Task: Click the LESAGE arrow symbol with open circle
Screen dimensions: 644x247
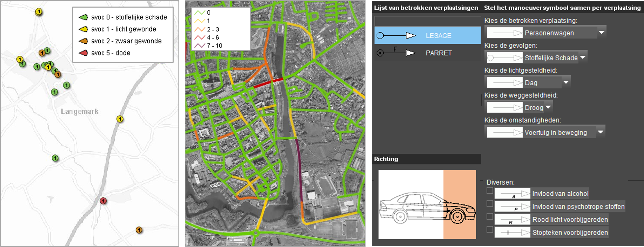Action: coord(396,35)
